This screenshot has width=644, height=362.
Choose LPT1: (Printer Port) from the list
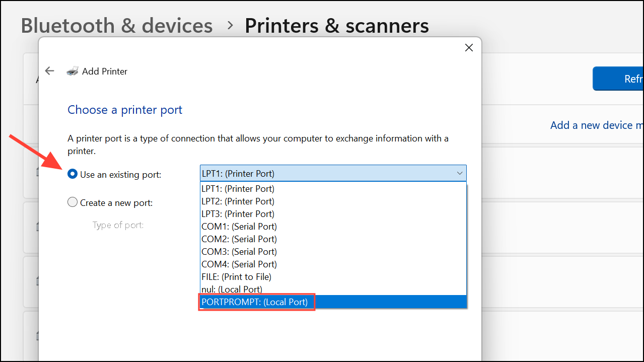(237, 188)
